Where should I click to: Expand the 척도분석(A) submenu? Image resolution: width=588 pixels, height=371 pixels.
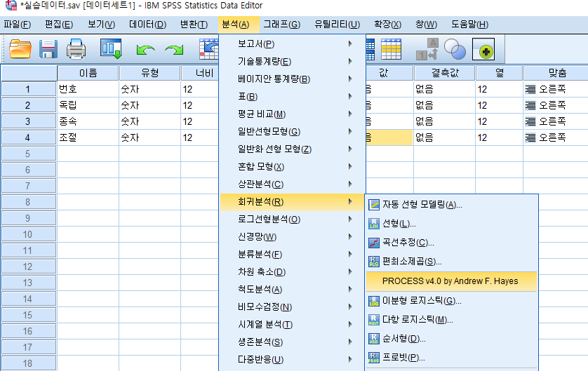[292, 290]
